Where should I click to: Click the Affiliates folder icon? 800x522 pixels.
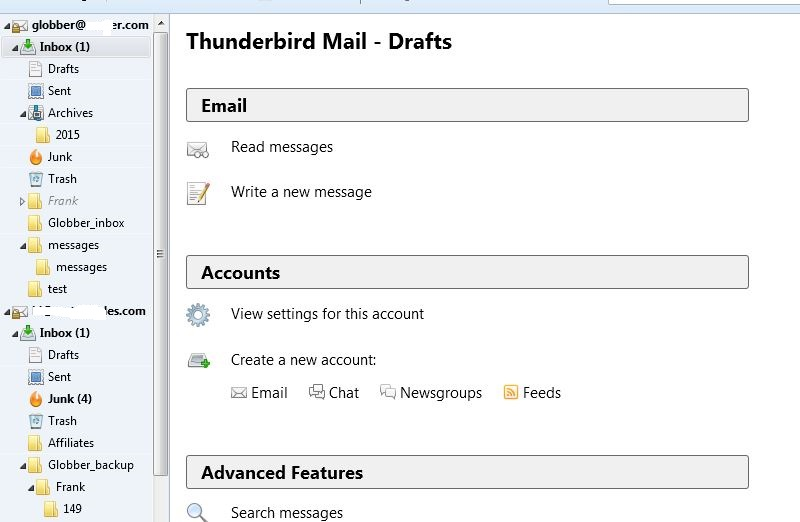coord(35,443)
